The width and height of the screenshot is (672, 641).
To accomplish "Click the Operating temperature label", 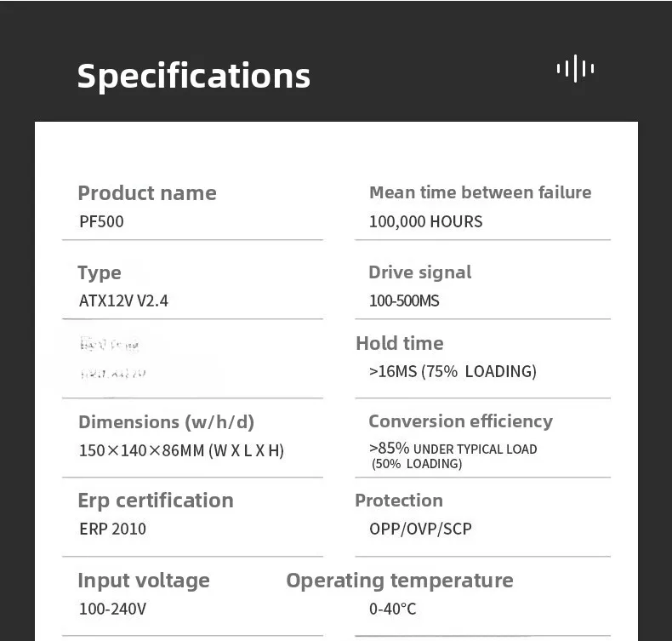I will (400, 581).
